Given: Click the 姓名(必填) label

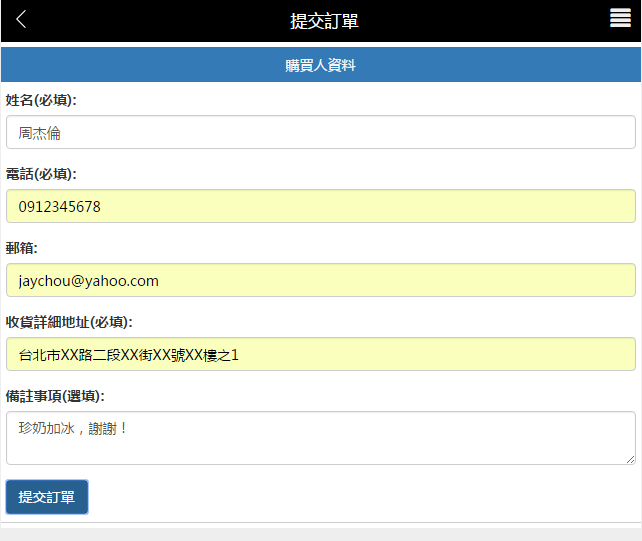Looking at the screenshot, I should coord(41,100).
